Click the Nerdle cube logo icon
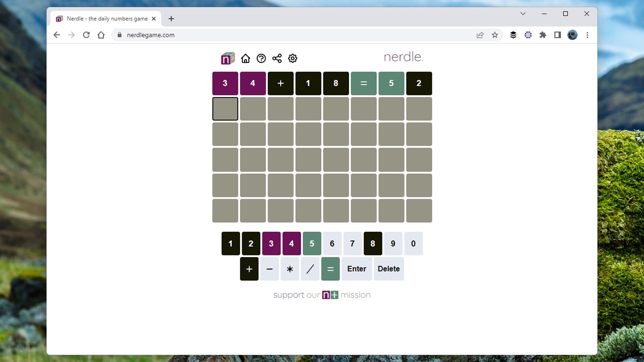Screen dimensions: 644x362 click(227, 59)
